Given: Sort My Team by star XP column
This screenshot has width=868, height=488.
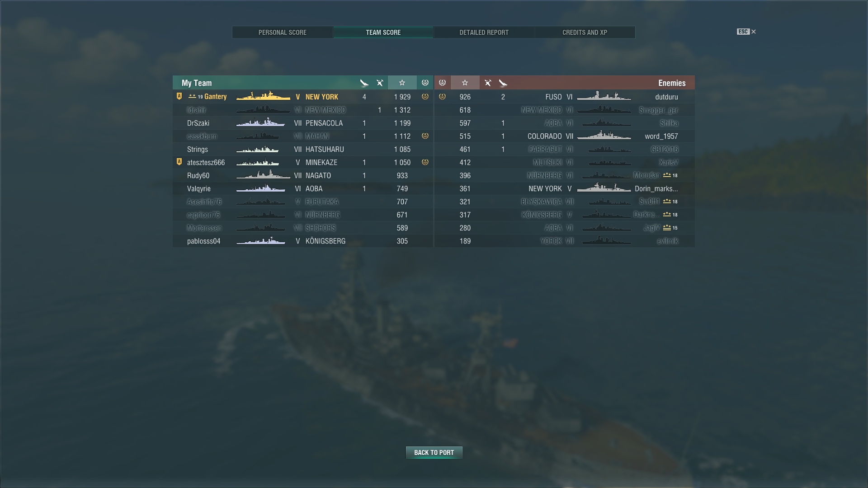Looking at the screenshot, I should [402, 83].
